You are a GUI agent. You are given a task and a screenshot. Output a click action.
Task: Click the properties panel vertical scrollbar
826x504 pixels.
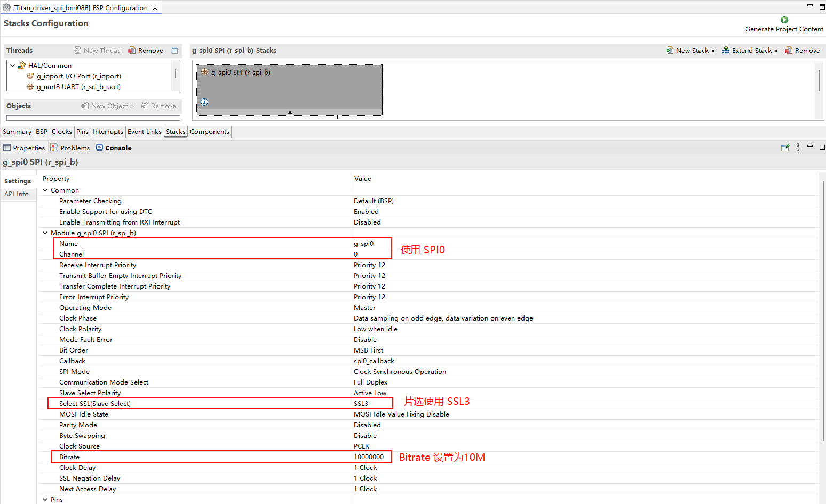click(x=823, y=309)
